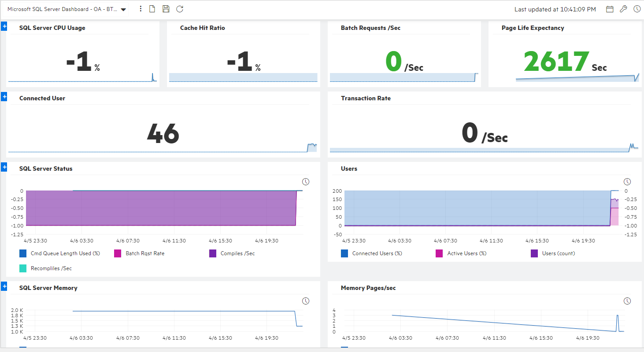Click the Users panel title
Viewport: 644px width, 352px height.
pos(349,169)
